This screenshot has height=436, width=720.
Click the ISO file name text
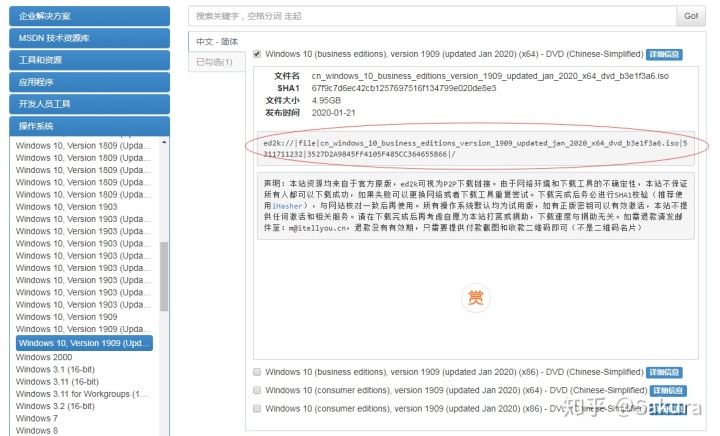[x=490, y=76]
